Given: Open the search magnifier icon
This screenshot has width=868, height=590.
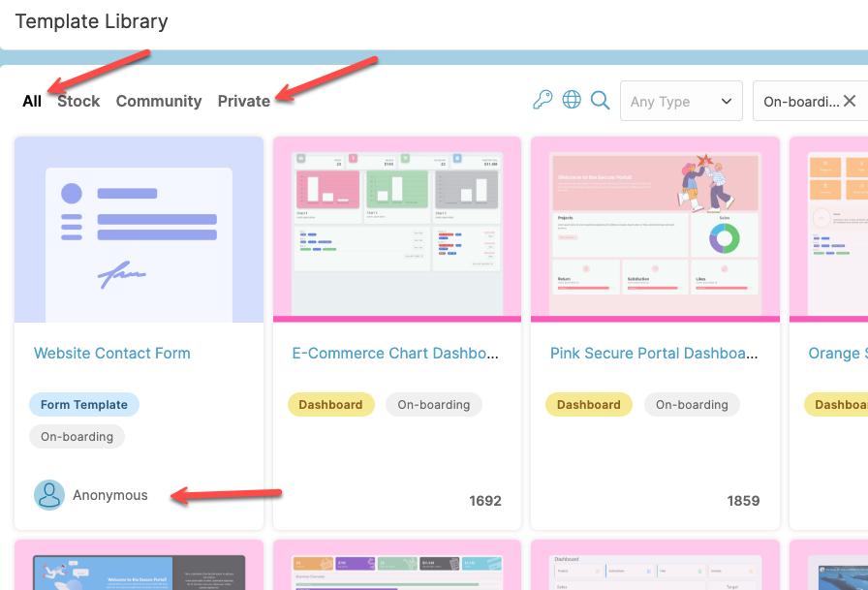Looking at the screenshot, I should 600,100.
